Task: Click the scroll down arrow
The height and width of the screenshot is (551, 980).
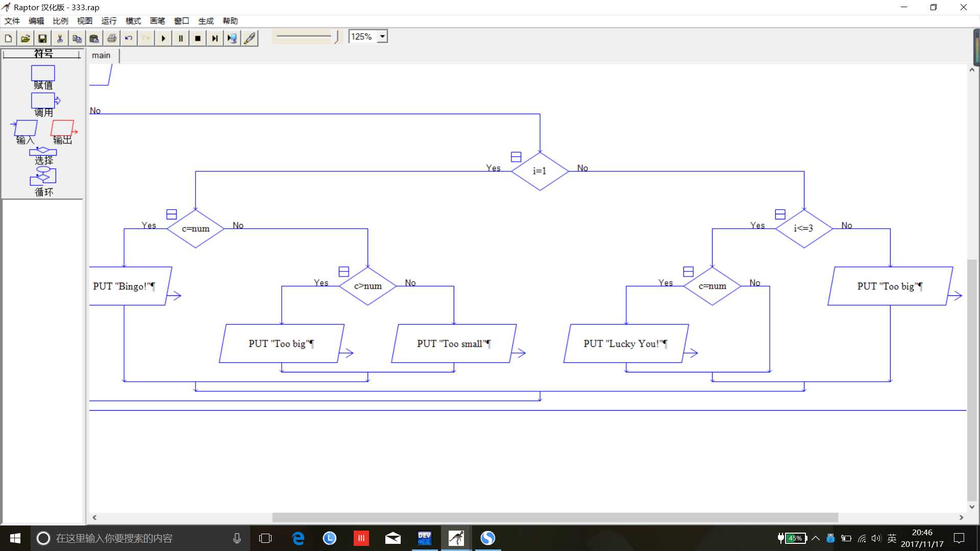Action: 972,507
